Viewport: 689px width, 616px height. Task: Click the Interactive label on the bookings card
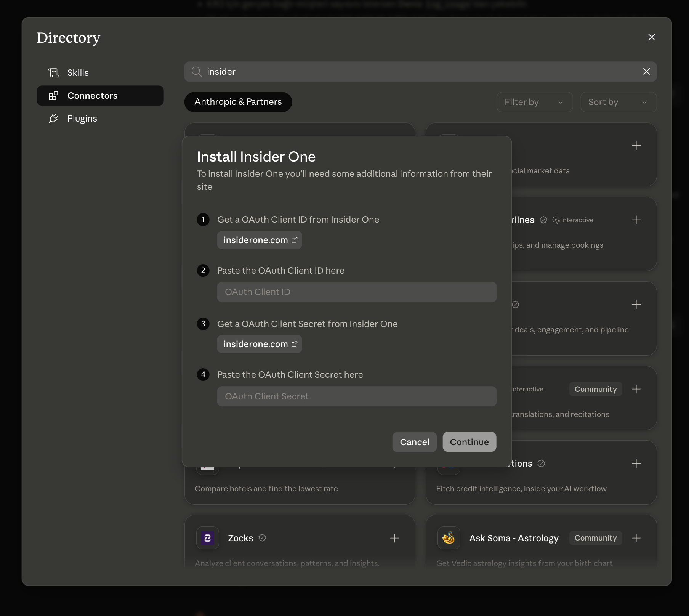tap(573, 220)
